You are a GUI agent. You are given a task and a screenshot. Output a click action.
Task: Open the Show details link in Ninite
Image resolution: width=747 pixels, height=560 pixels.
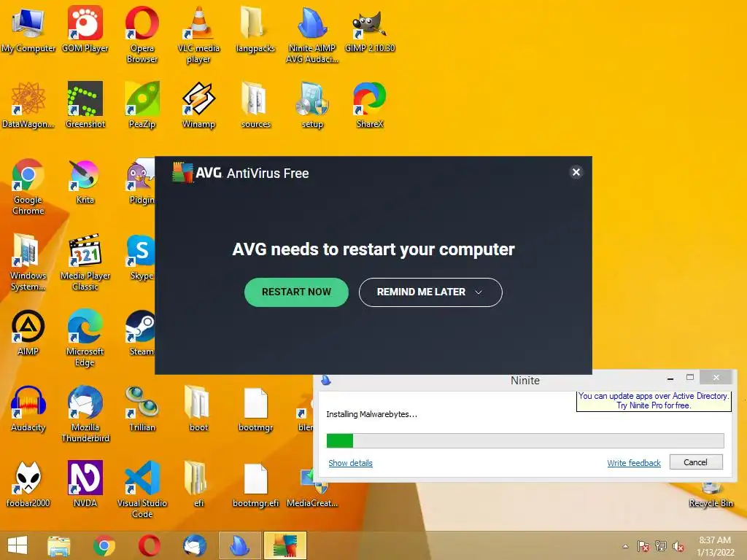click(350, 463)
